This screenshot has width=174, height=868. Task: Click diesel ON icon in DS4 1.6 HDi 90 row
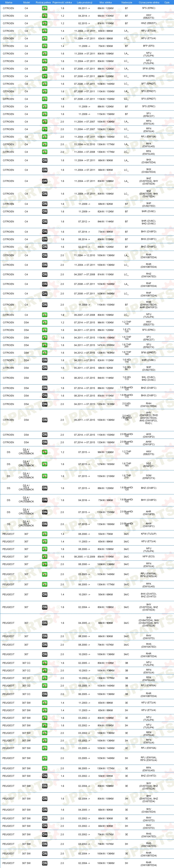(45, 368)
